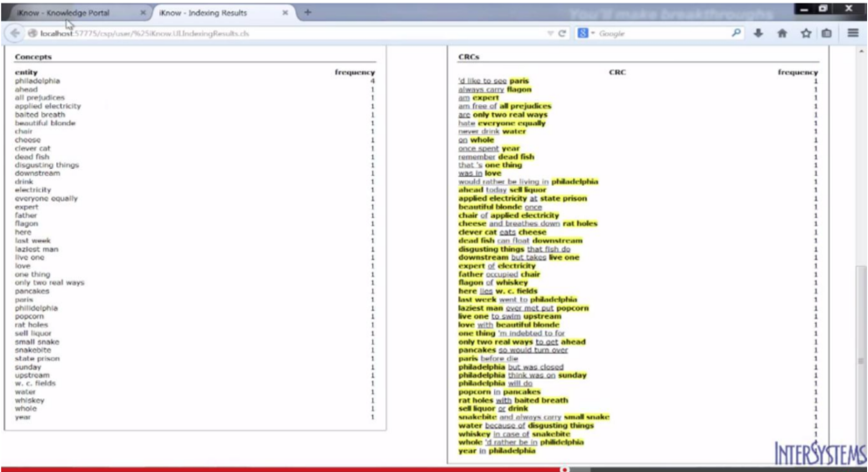Image resolution: width=868 pixels, height=472 pixels.
Task: Go to the home page icon
Action: pos(782,33)
